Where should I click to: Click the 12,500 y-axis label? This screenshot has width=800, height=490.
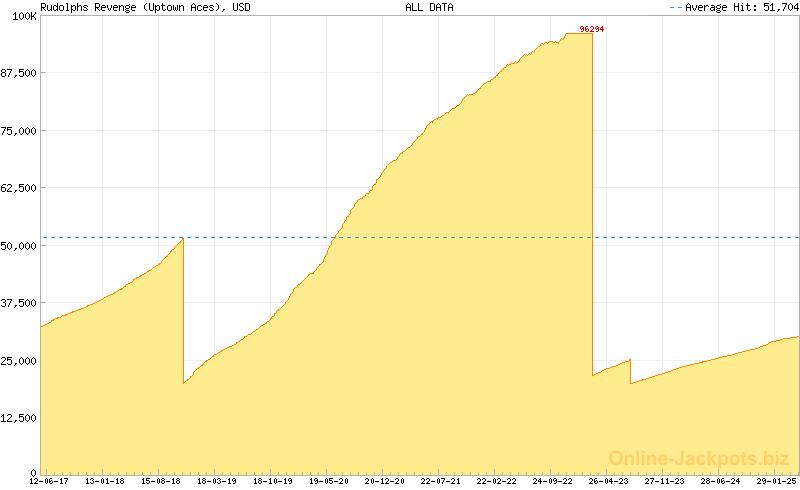tap(19, 418)
